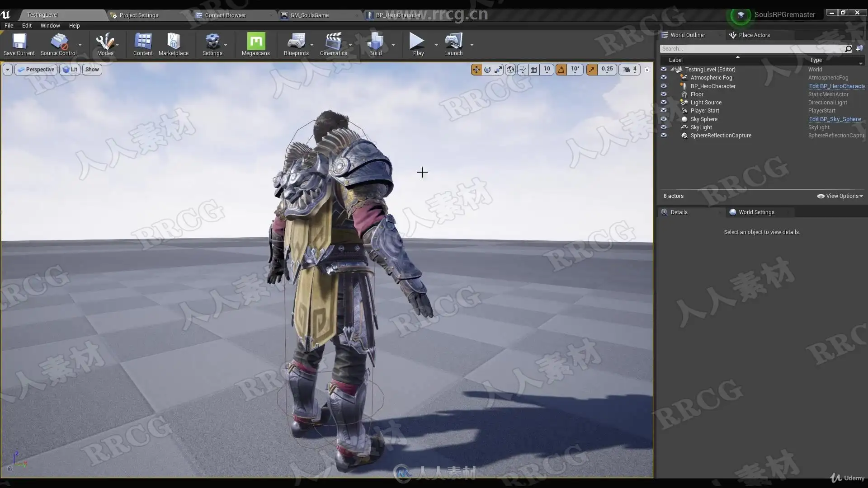Viewport: 868px width, 488px height.
Task: Click the World Outliner search field
Action: pyautogui.click(x=750, y=49)
